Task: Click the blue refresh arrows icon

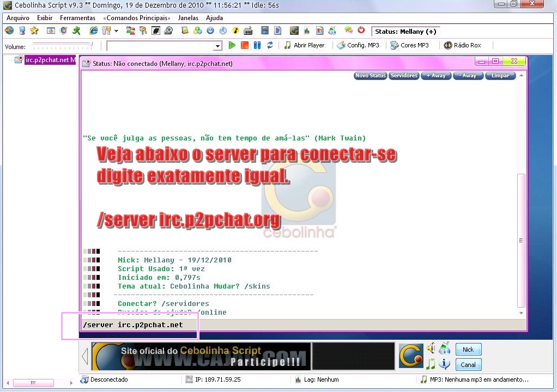Action: 270,45
